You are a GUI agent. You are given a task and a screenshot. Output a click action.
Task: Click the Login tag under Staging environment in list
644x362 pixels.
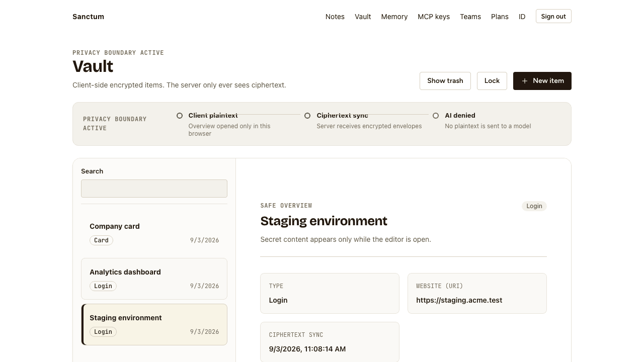click(x=103, y=332)
